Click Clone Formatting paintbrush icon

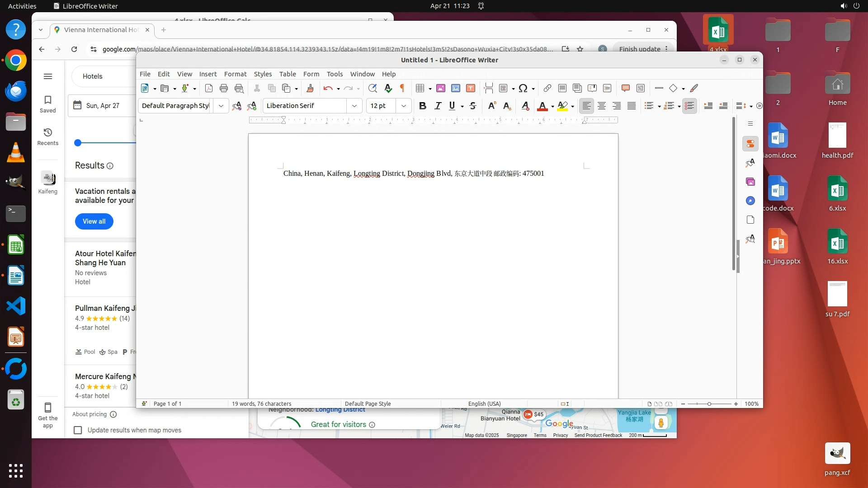[310, 88]
